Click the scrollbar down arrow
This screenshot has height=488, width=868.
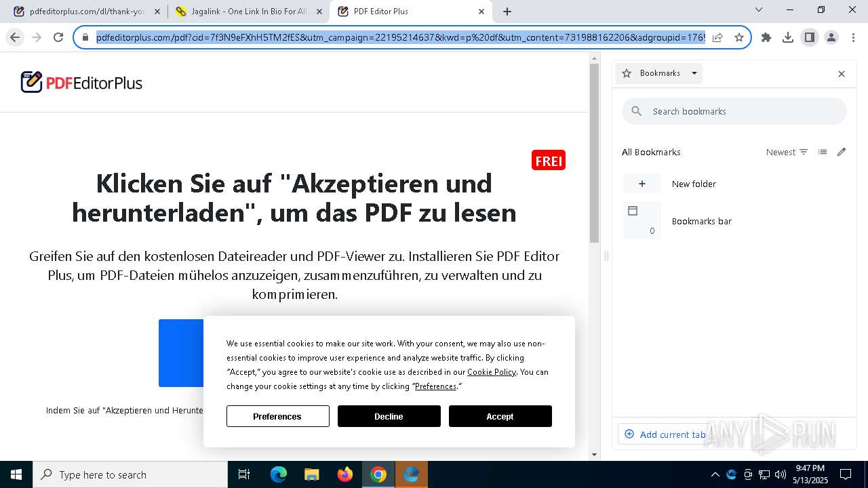pos(594,455)
